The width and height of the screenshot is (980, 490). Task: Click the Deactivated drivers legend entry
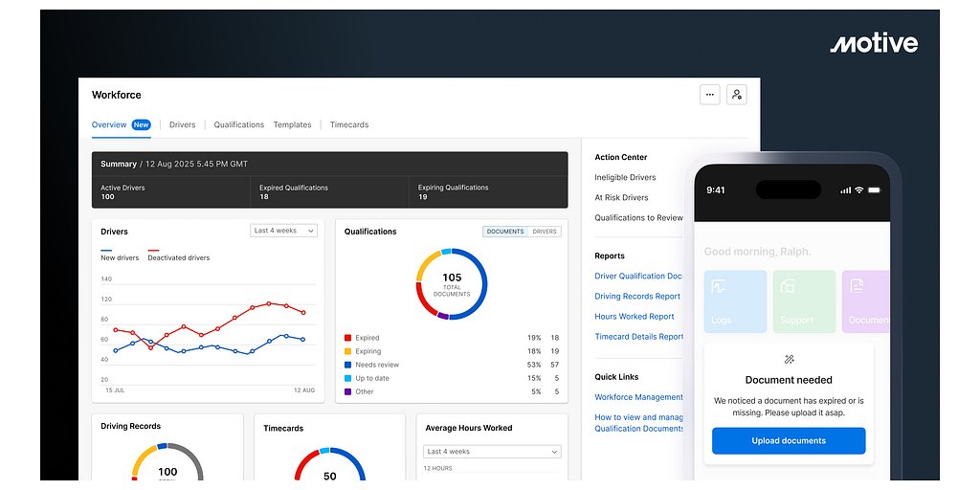[x=179, y=256]
